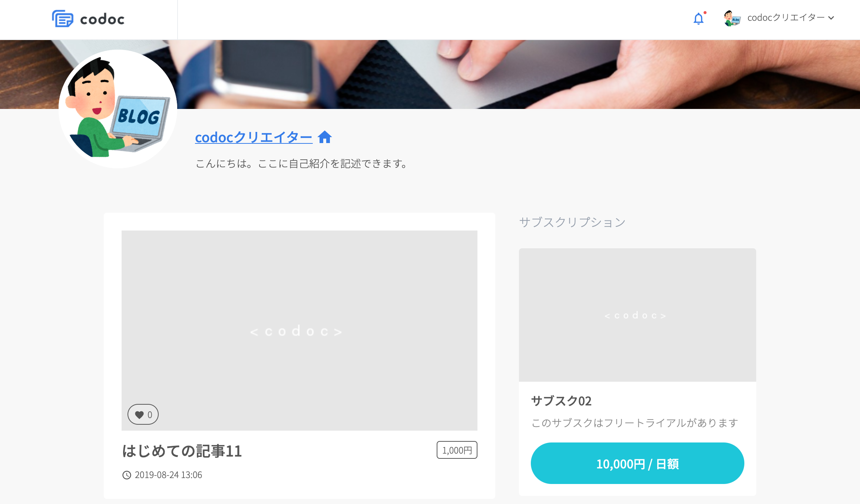Screen dimensions: 860x504
Task: Open the サブスク02 subscription title
Action: coord(561,401)
